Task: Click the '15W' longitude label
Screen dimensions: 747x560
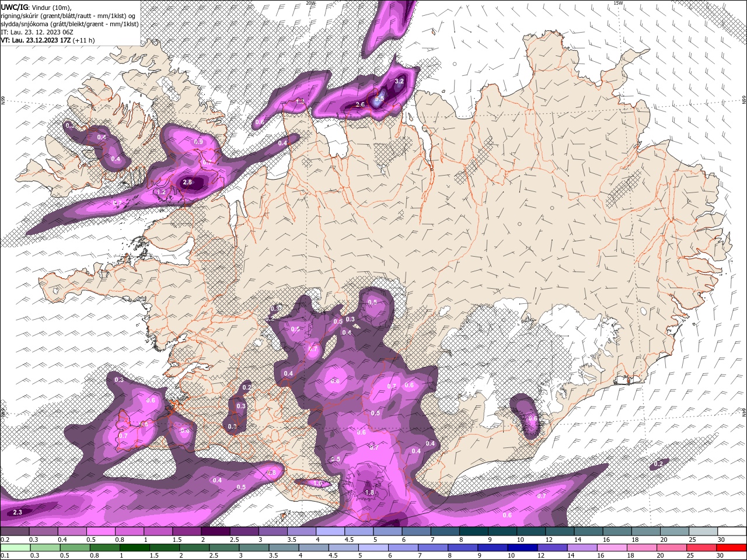Action: coord(618,2)
